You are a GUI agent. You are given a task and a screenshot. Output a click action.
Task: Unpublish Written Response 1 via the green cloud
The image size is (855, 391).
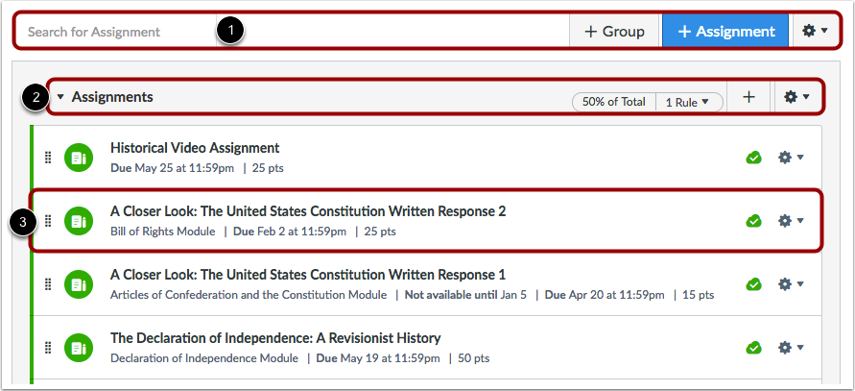754,284
